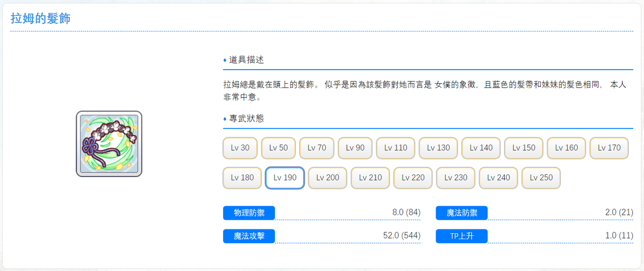
Task: Switch to Lv 90 stats
Action: pyautogui.click(x=355, y=148)
